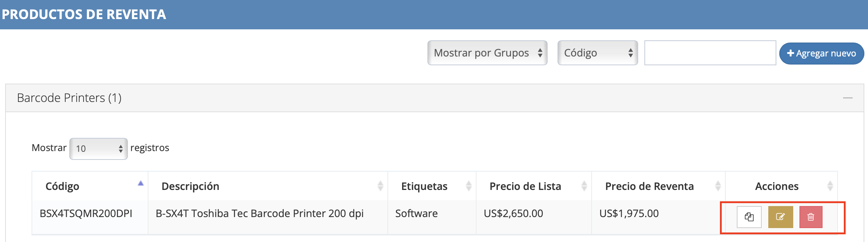
Task: Open the Código search-field dropdown
Action: tap(597, 53)
